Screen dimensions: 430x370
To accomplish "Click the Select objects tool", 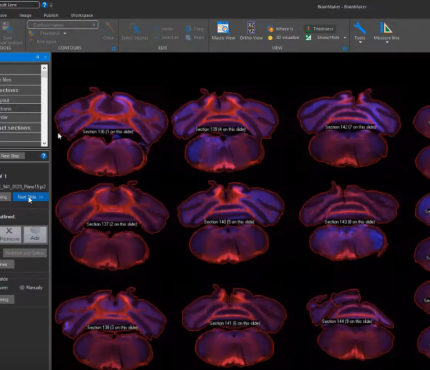I will [134, 31].
